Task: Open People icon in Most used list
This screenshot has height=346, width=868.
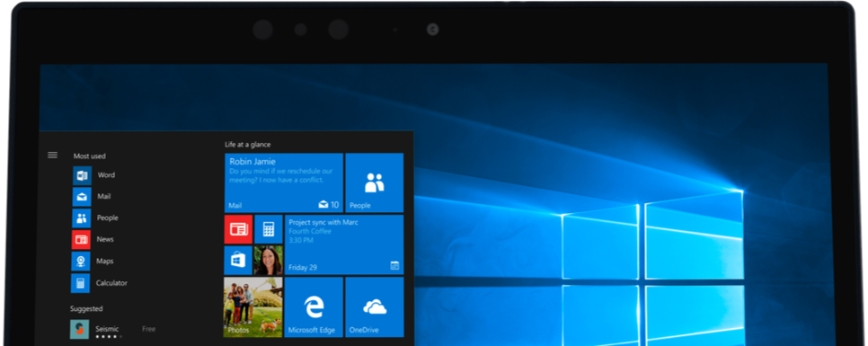Action: point(82,218)
